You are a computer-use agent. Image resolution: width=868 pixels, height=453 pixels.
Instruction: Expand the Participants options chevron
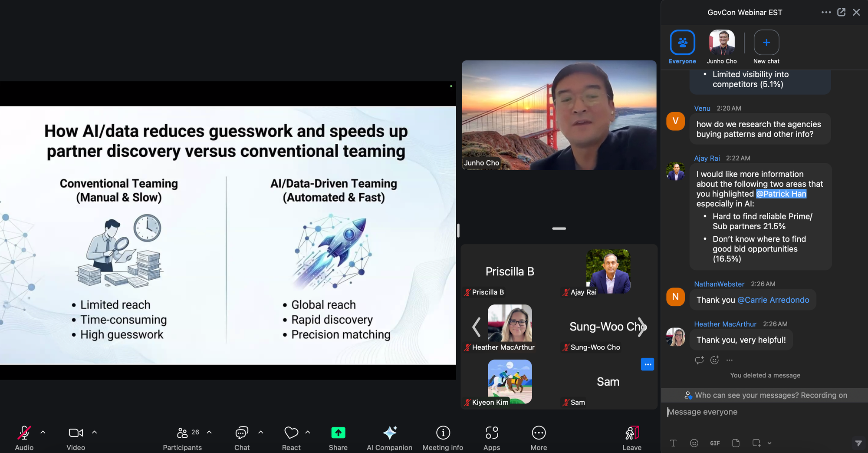209,432
